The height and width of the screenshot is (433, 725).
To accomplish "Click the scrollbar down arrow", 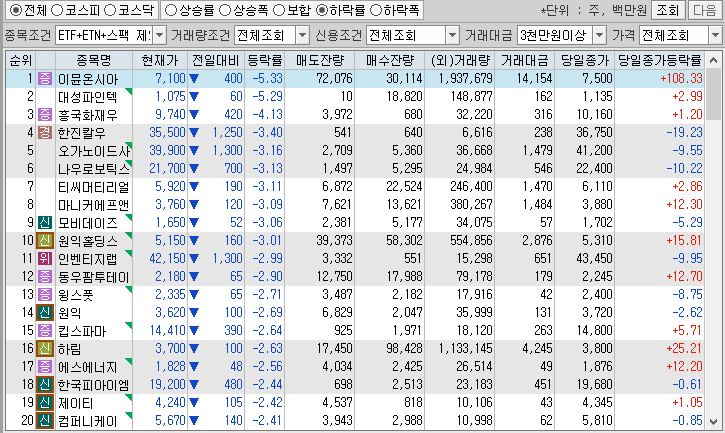I will [714, 421].
